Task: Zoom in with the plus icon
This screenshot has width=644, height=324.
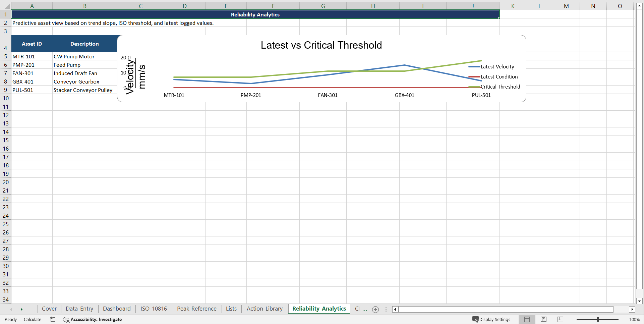Action: (622, 319)
